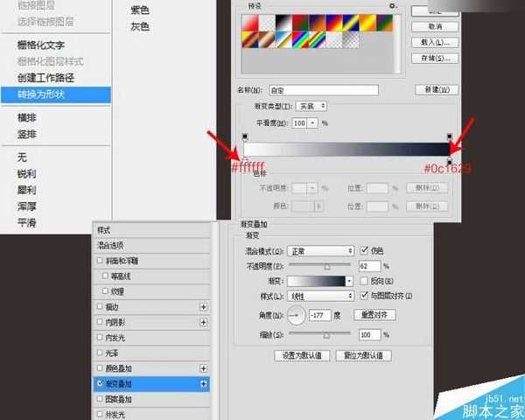
Task: Click the 不透明度 opacity slider
Action: click(325, 266)
